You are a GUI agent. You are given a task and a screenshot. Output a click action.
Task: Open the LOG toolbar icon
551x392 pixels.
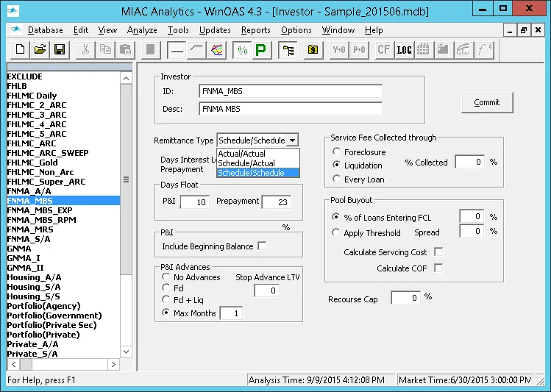(404, 50)
